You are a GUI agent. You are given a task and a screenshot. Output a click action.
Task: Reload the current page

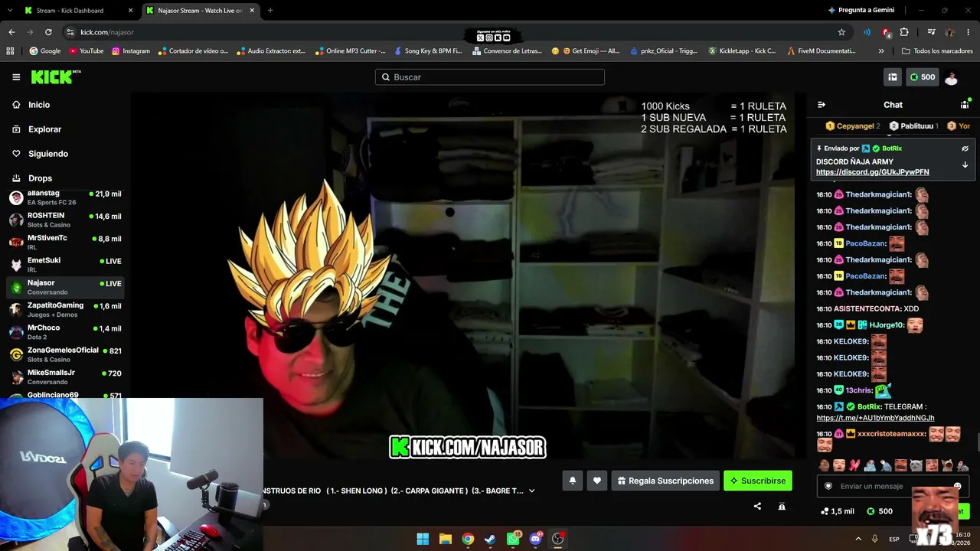coord(48,32)
